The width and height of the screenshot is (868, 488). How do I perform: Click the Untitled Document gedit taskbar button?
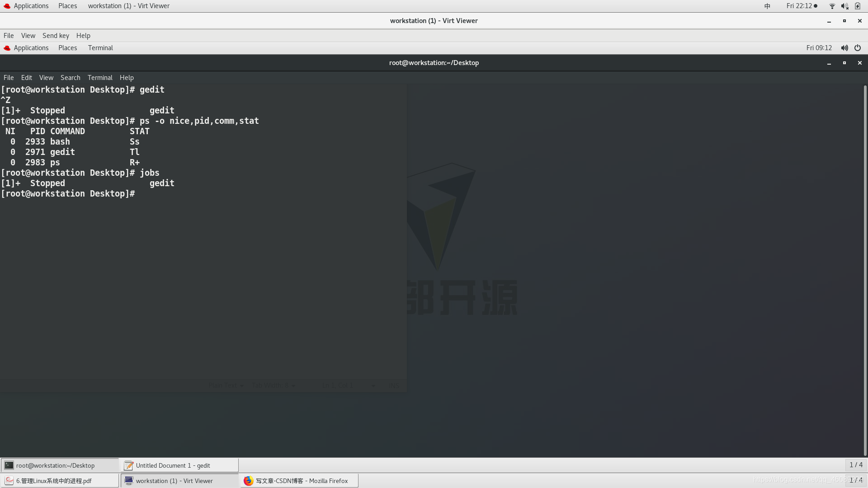coord(172,465)
